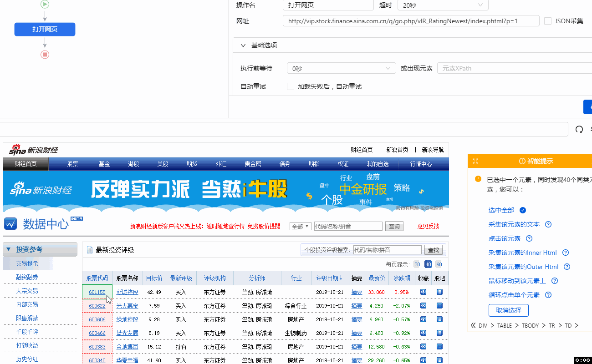Image resolution: width=592 pixels, height=364 pixels.
Task: Open the 大宗交易 sidebar link
Action: pyautogui.click(x=27, y=291)
